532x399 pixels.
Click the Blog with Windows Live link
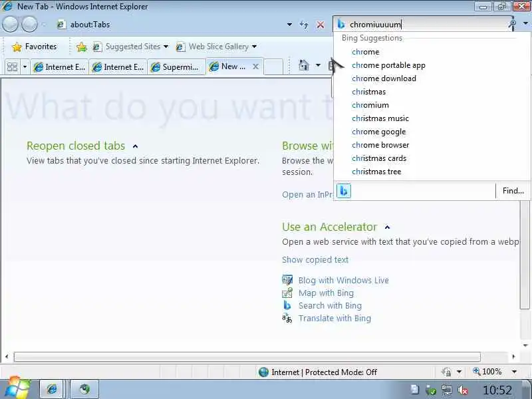pos(343,280)
